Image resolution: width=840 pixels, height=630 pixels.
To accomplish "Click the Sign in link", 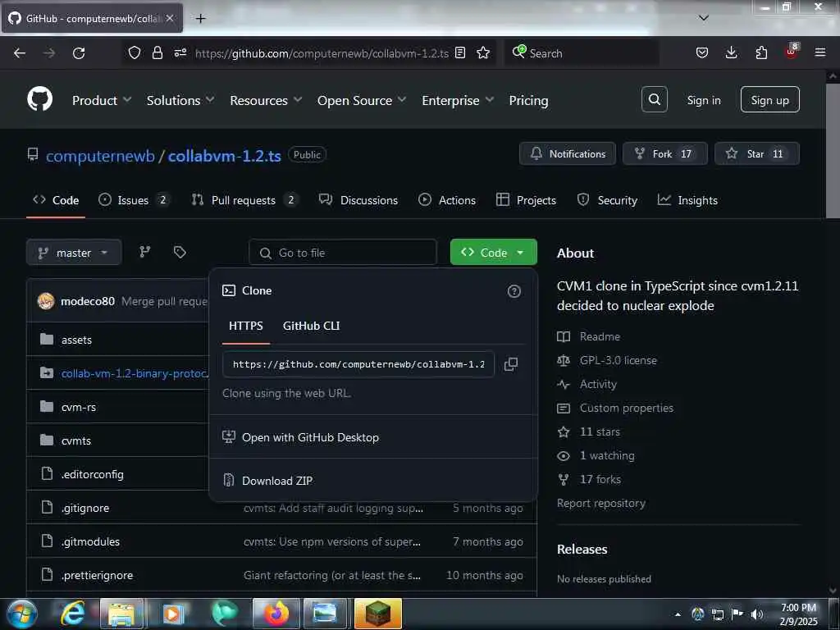I will pos(703,100).
